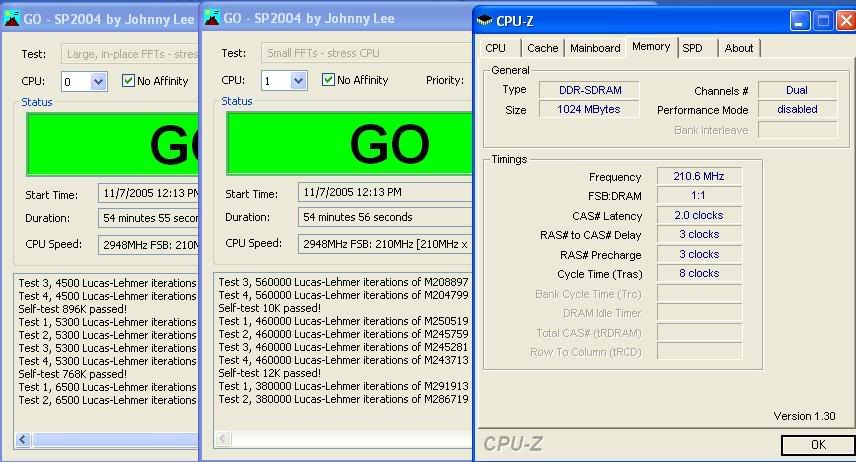Select the SPD tab
This screenshot has width=856, height=462.
692,48
